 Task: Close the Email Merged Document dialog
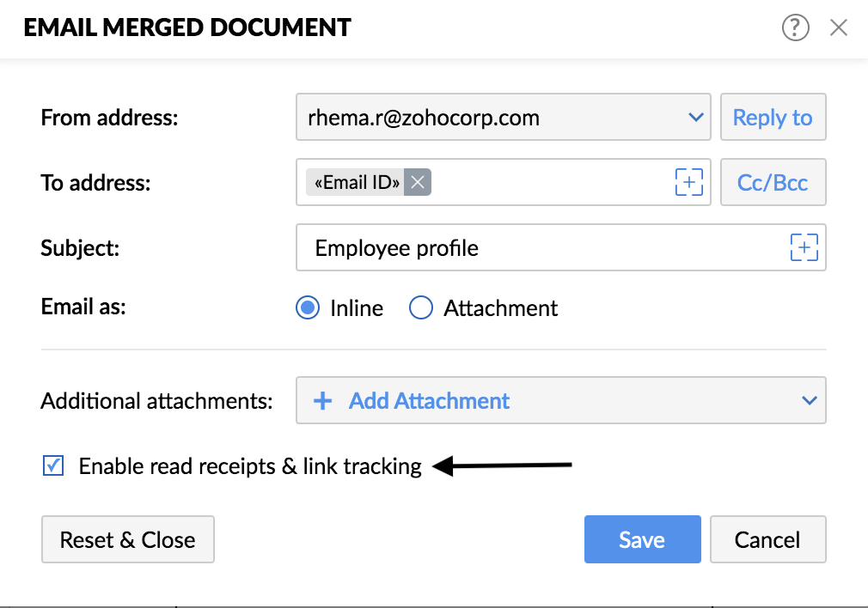click(x=839, y=27)
